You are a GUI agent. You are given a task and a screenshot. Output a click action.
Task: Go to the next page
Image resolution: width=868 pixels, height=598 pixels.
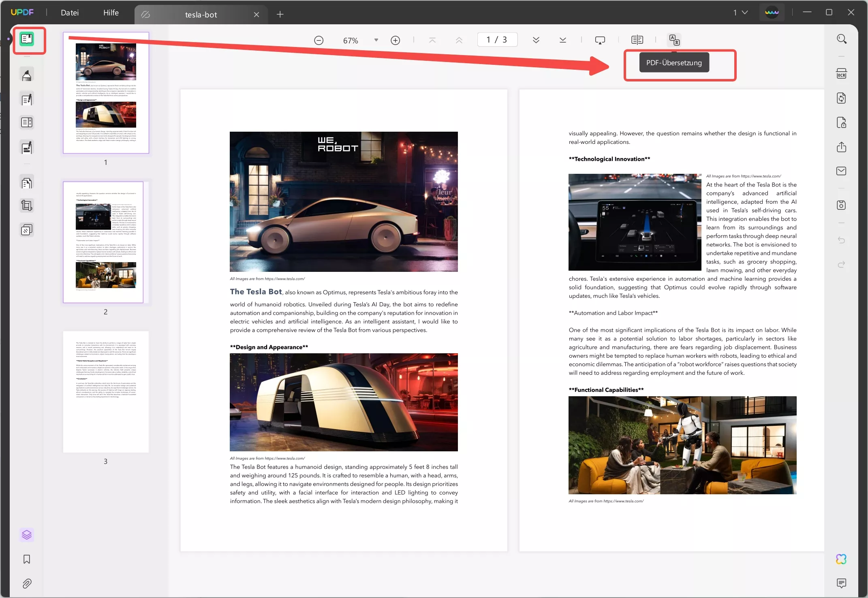[x=536, y=40]
